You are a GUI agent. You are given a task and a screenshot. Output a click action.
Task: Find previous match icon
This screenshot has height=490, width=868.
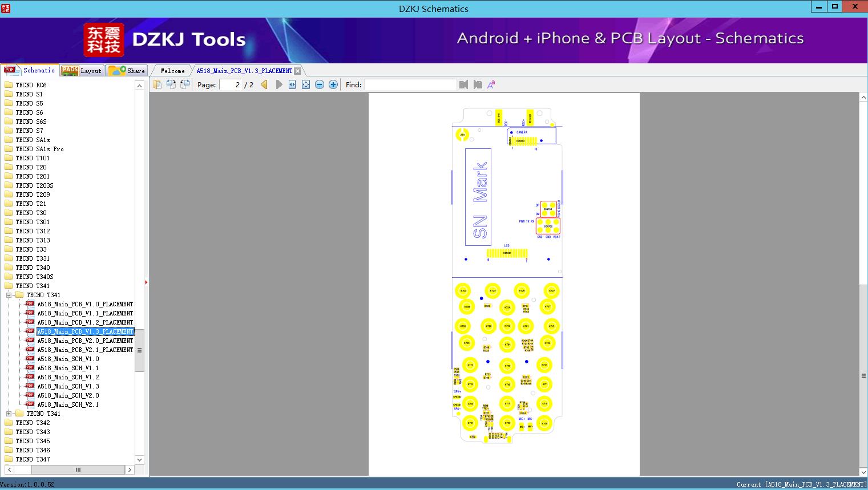coord(463,84)
